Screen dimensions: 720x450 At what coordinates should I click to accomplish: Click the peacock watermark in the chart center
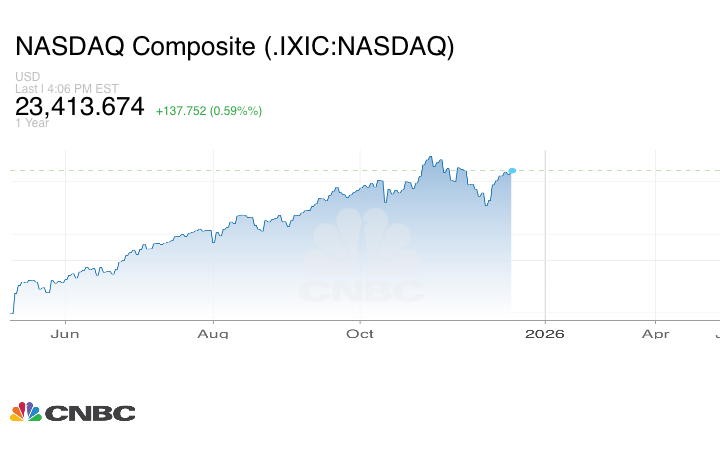(x=360, y=243)
